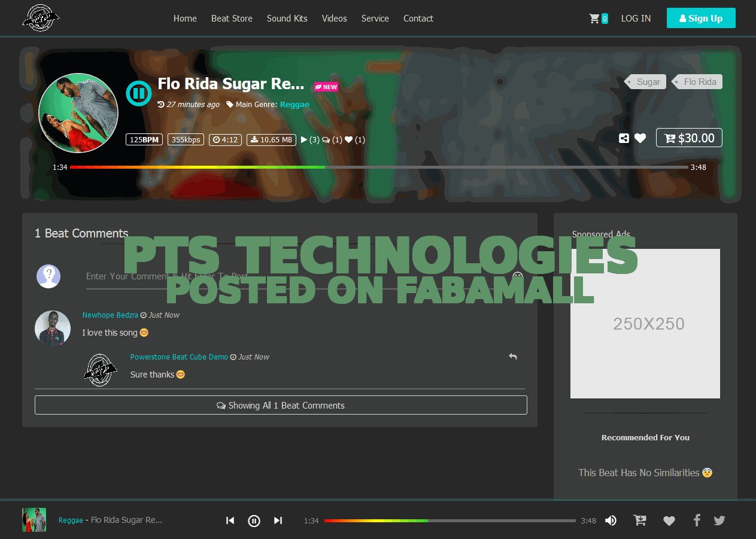The image size is (756, 539).
Task: Share on Twitter from bottom player
Action: click(719, 520)
